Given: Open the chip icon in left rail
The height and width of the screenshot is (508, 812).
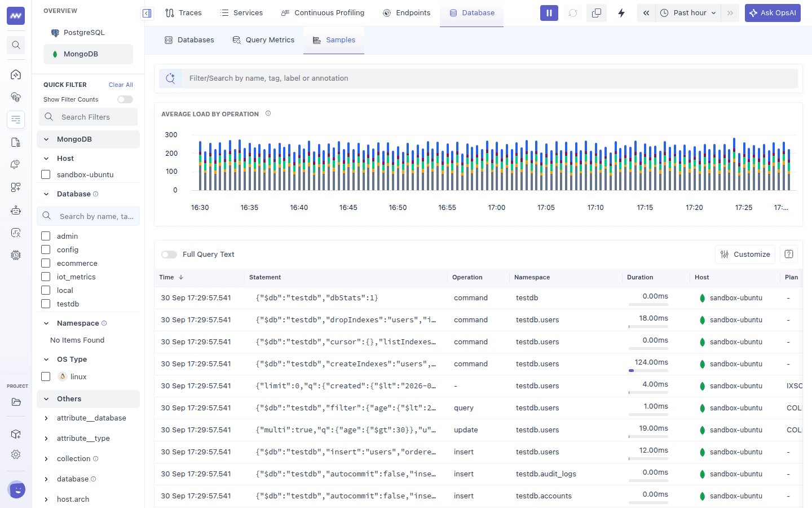Looking at the screenshot, I should tap(16, 255).
